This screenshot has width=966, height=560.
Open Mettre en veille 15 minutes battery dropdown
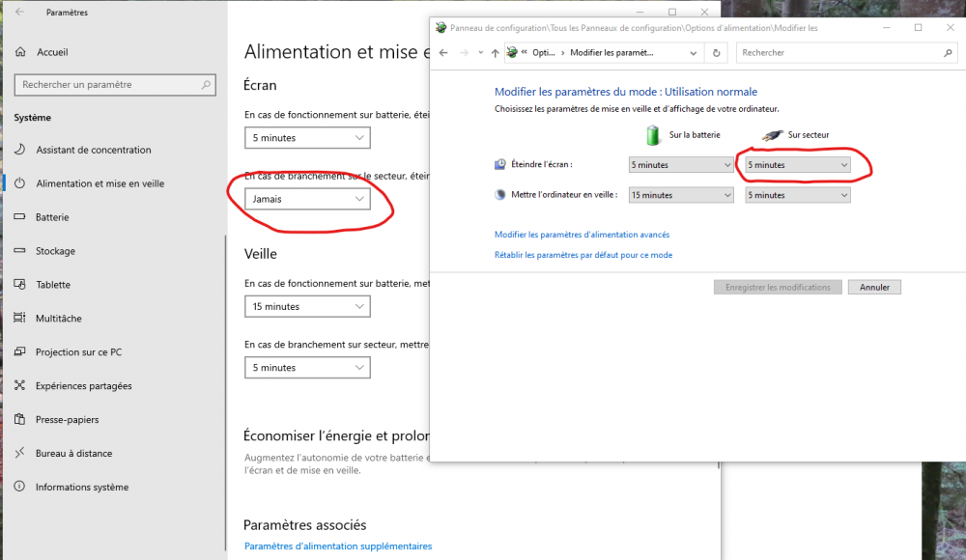click(681, 195)
